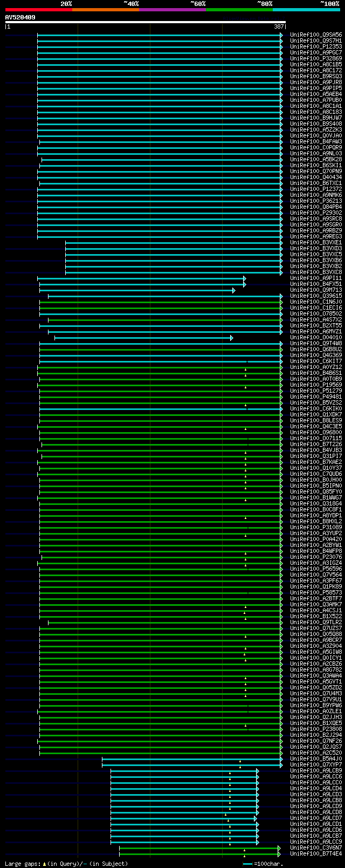Select label UniRef100_C6KIT7

316,361
